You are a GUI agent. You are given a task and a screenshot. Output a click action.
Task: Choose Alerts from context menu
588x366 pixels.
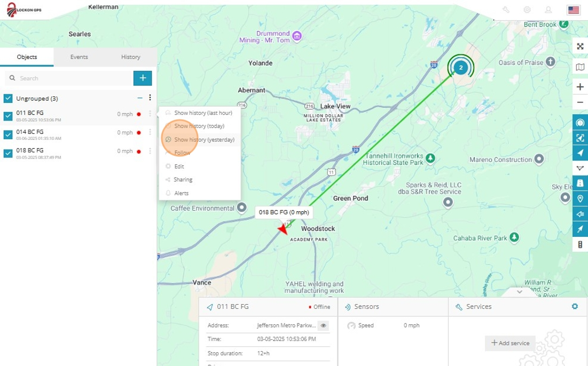[200, 193]
